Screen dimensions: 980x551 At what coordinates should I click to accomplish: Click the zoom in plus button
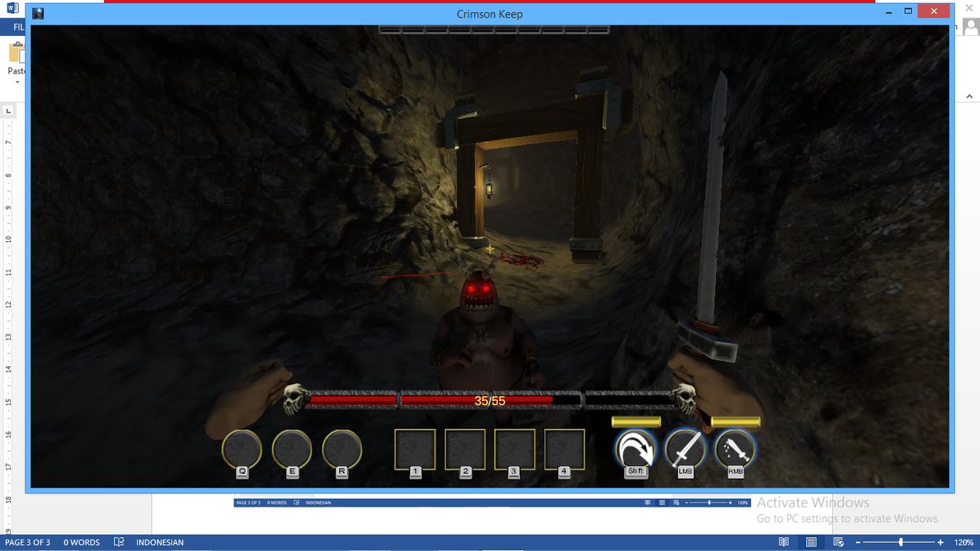point(940,543)
